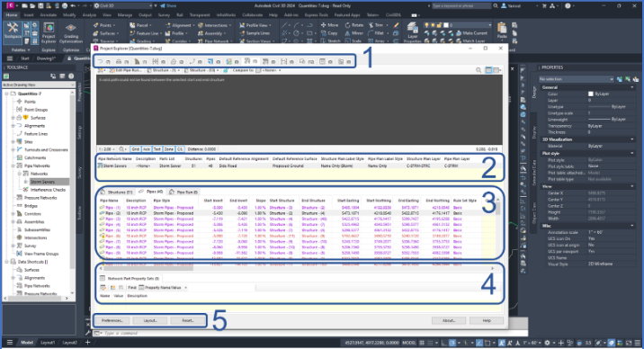Open the Network Part Property Sets tab
Viewport: 644px width, 349px height.
130,278
